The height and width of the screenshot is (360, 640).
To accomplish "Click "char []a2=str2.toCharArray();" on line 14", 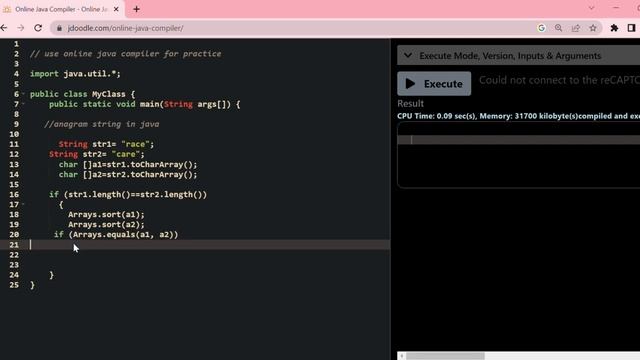I will (x=128, y=174).
